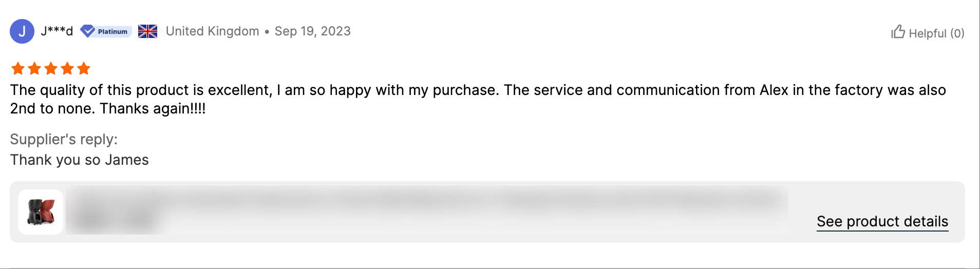Click the third orange rating star

(x=51, y=68)
